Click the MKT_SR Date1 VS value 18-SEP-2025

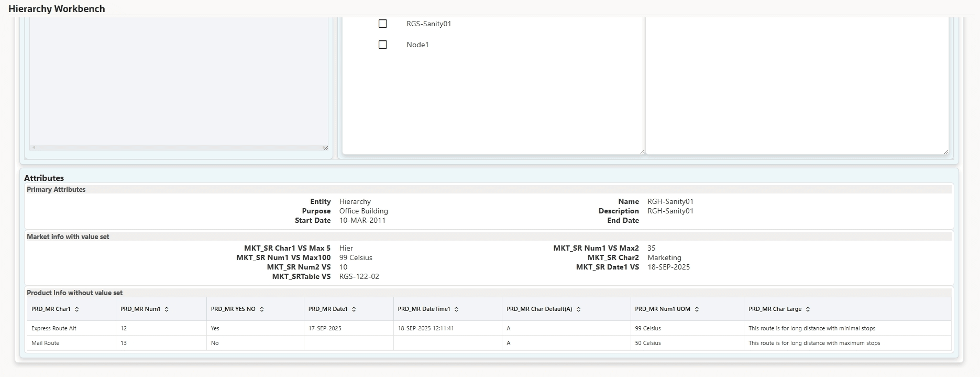(x=669, y=267)
